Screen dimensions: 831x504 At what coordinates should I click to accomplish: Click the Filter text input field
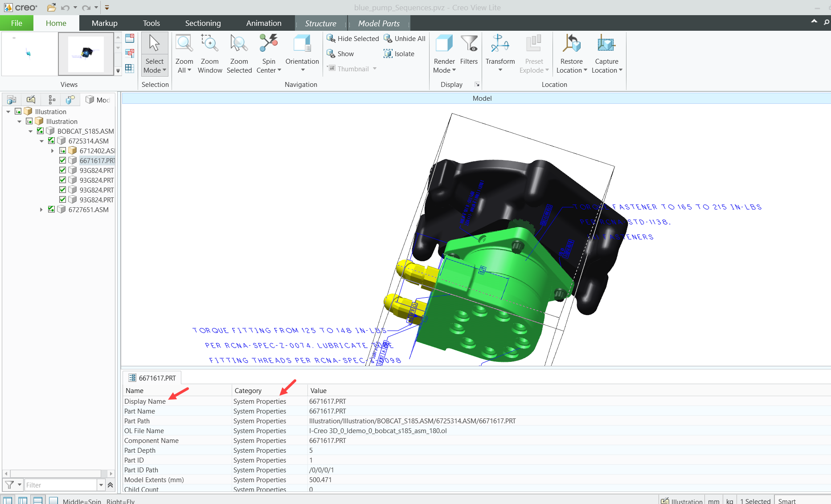(61, 485)
